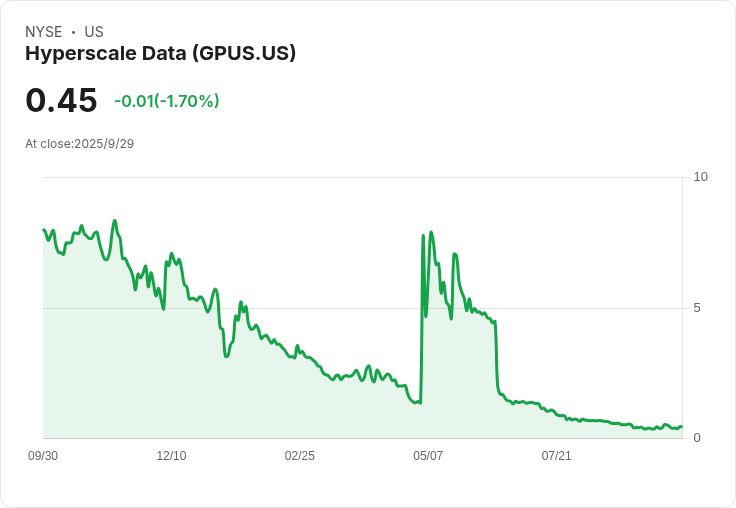This screenshot has width=736, height=508.
Task: Click the 0 value on price axis
Action: point(697,438)
